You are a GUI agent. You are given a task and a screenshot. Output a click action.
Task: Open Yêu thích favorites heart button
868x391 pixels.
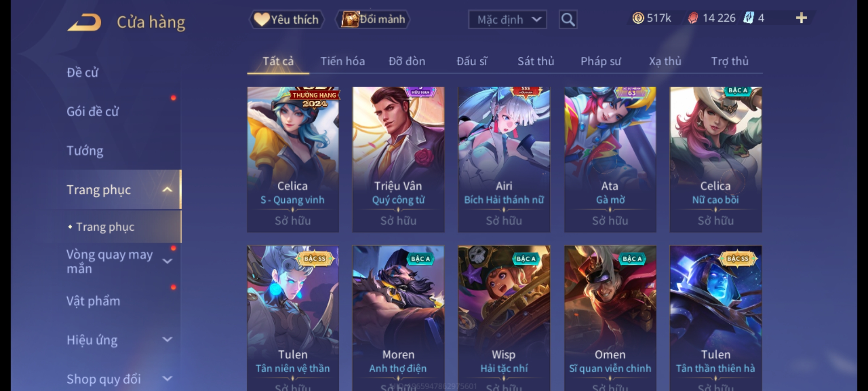point(286,20)
